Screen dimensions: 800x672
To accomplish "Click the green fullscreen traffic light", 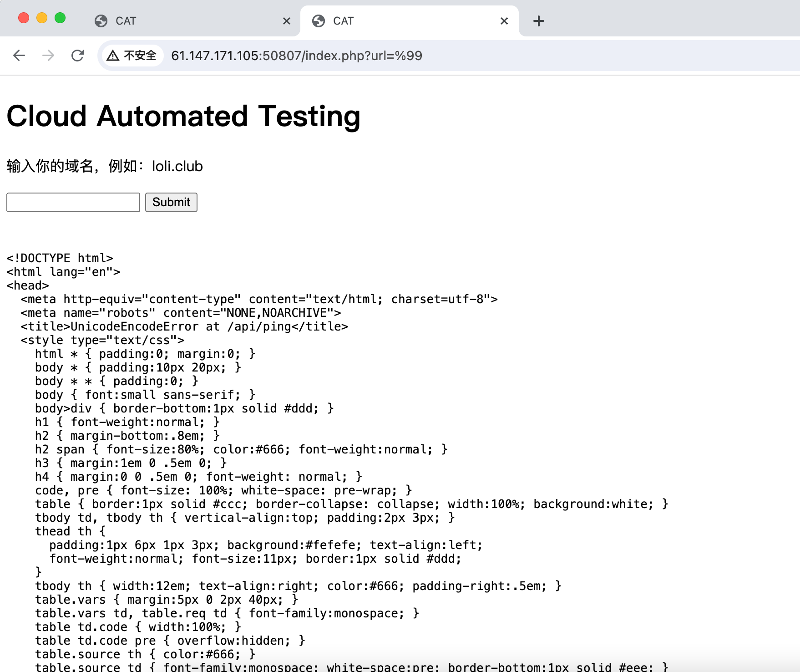I will point(60,17).
